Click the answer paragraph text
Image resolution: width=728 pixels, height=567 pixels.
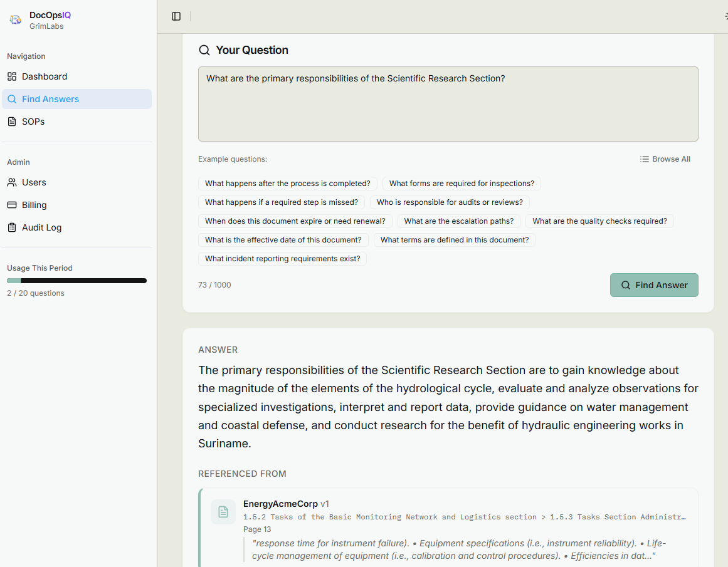(x=448, y=407)
